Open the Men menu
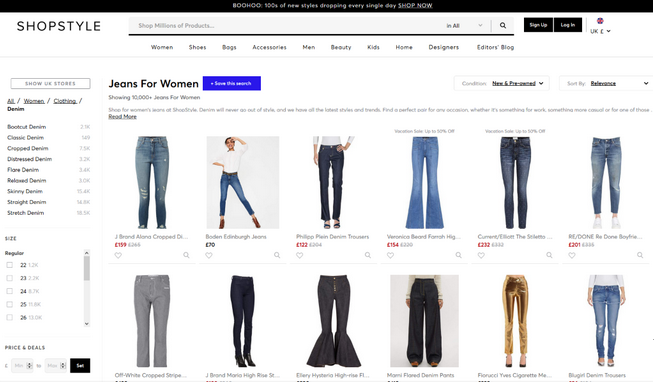The image size is (654, 382). coord(309,47)
